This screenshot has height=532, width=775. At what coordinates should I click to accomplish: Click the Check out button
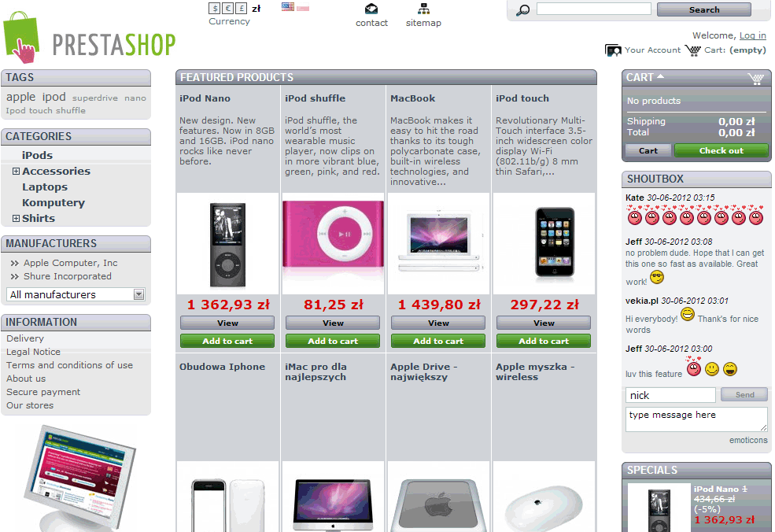click(721, 150)
